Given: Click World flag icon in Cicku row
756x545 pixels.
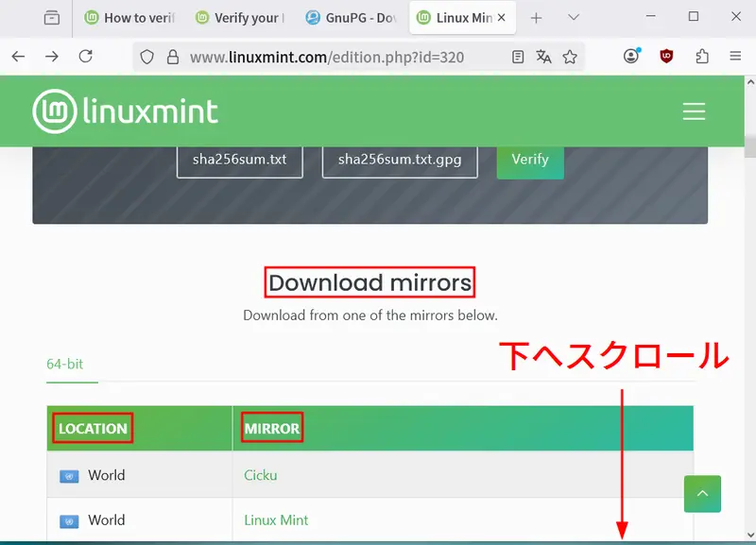Looking at the screenshot, I should coord(69,476).
